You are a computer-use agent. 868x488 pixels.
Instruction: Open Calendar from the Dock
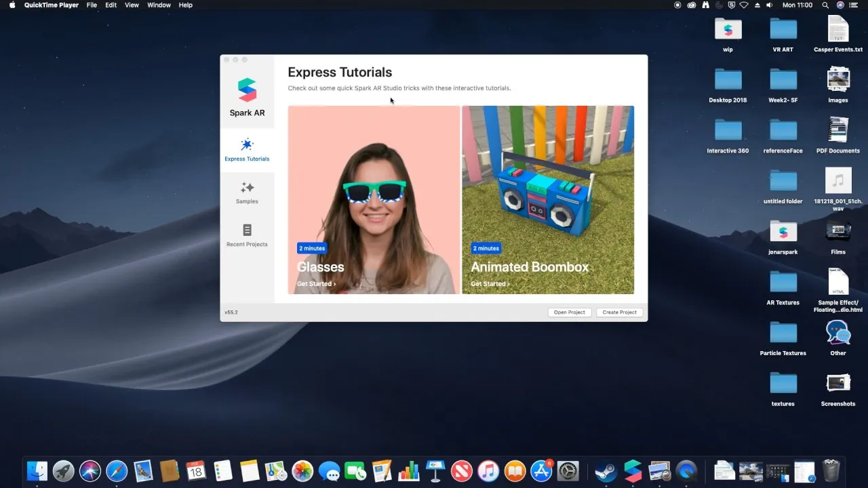(196, 470)
